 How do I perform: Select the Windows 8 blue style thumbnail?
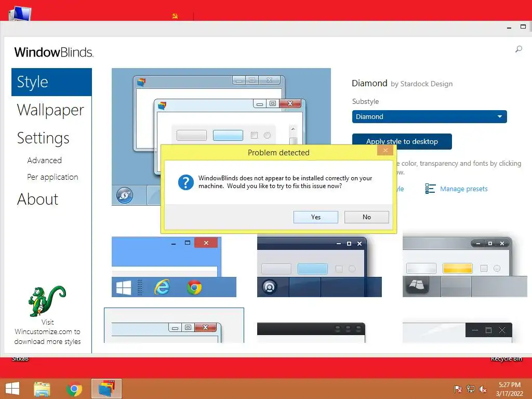click(x=174, y=267)
